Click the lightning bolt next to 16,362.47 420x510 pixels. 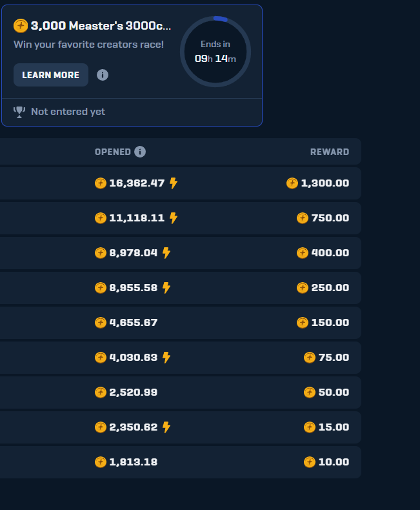174,183
